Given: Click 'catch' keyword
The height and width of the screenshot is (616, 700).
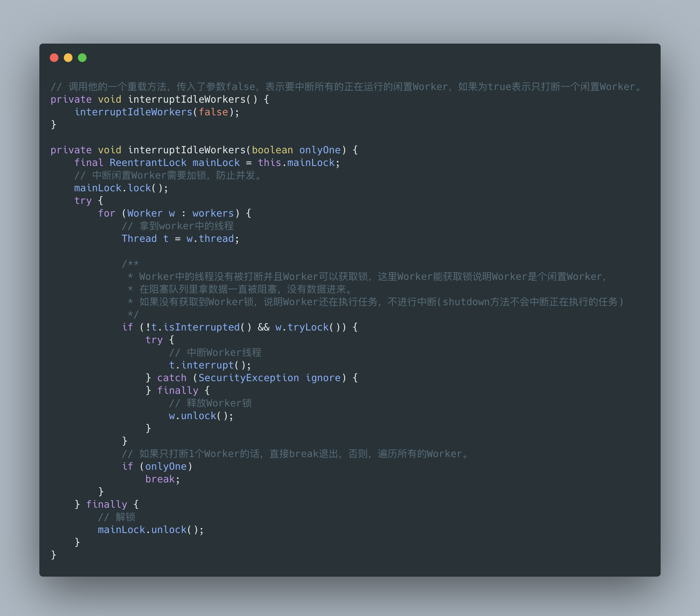Looking at the screenshot, I should click(x=172, y=378).
